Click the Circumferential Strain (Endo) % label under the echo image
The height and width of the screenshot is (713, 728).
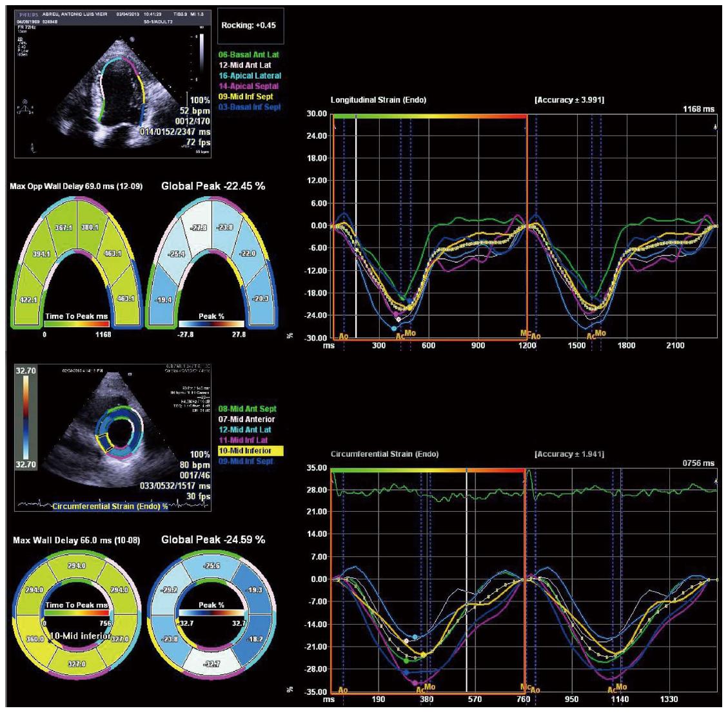pos(110,507)
